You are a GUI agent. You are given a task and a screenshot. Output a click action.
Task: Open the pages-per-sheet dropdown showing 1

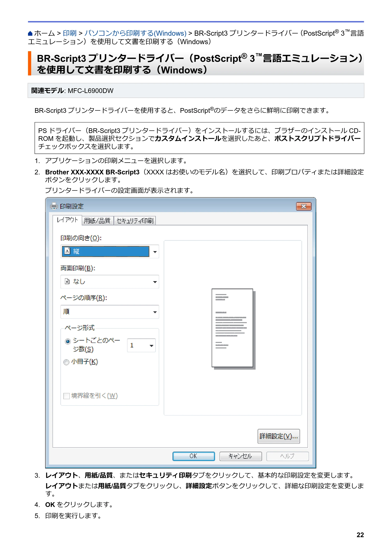(141, 345)
